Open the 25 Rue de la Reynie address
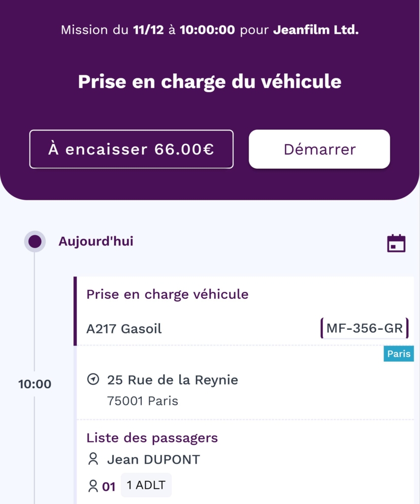 click(x=172, y=380)
